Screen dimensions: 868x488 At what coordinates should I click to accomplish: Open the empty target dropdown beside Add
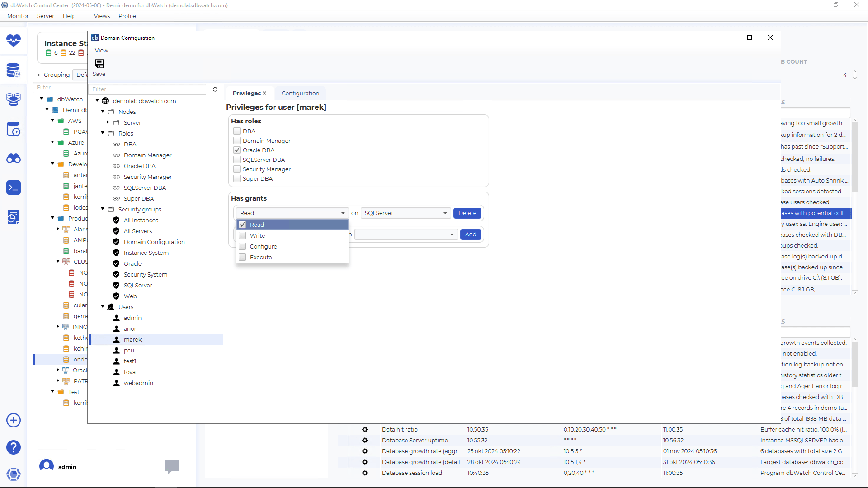point(406,235)
